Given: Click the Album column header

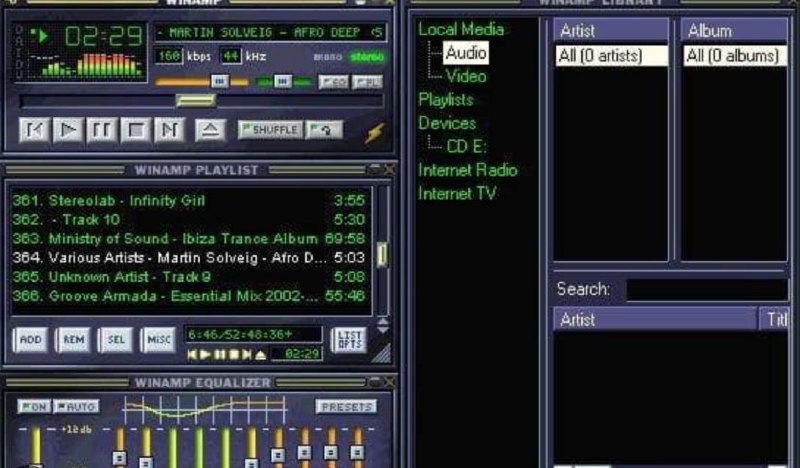Looking at the screenshot, I should click(735, 31).
